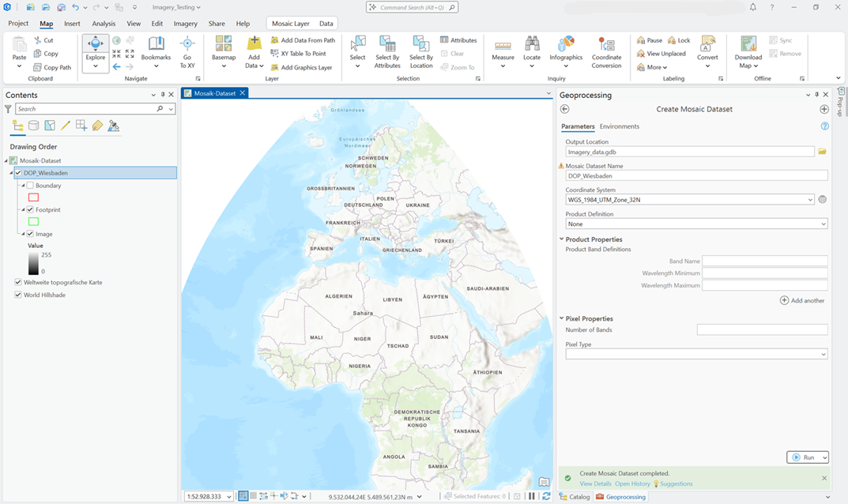Open the Attributes pane
The image size is (848, 504).
coord(458,40)
